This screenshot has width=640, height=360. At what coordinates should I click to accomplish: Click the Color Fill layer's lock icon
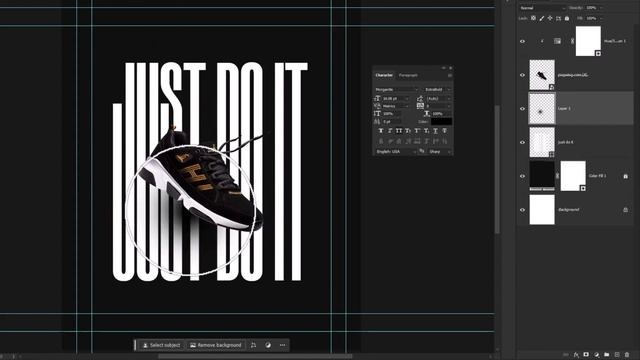[x=625, y=176]
